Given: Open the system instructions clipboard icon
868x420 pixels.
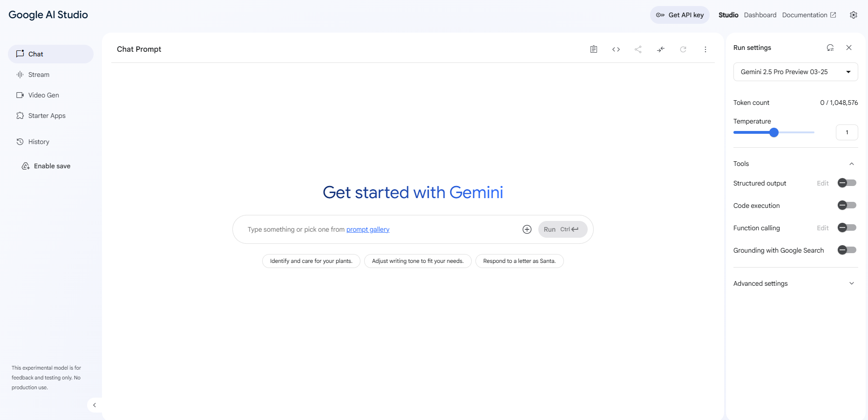Looking at the screenshot, I should pyautogui.click(x=594, y=49).
